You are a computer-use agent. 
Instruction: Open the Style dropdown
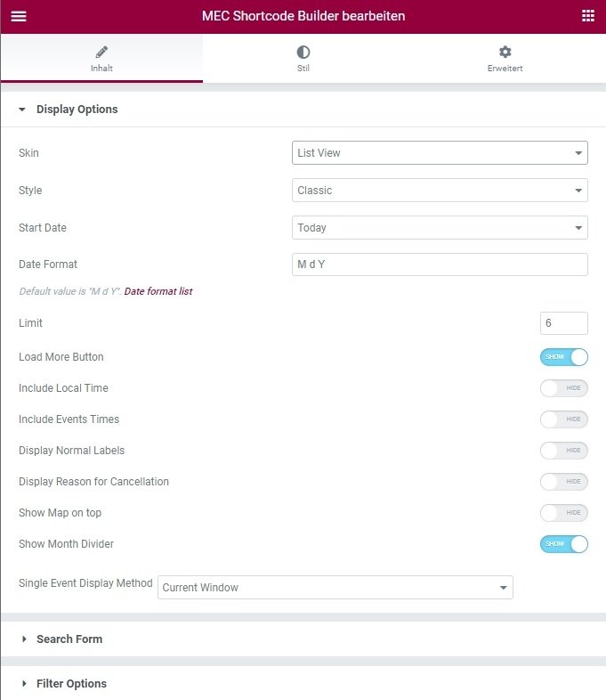pyautogui.click(x=440, y=191)
